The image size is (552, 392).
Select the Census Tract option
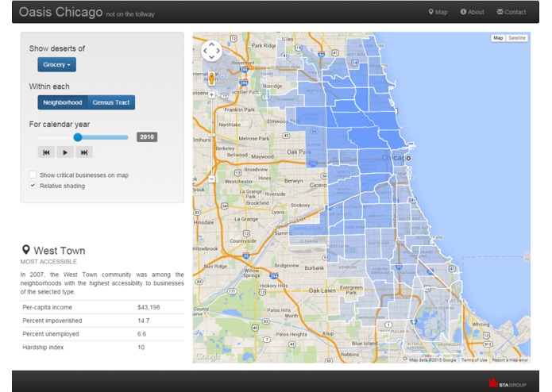coord(111,102)
